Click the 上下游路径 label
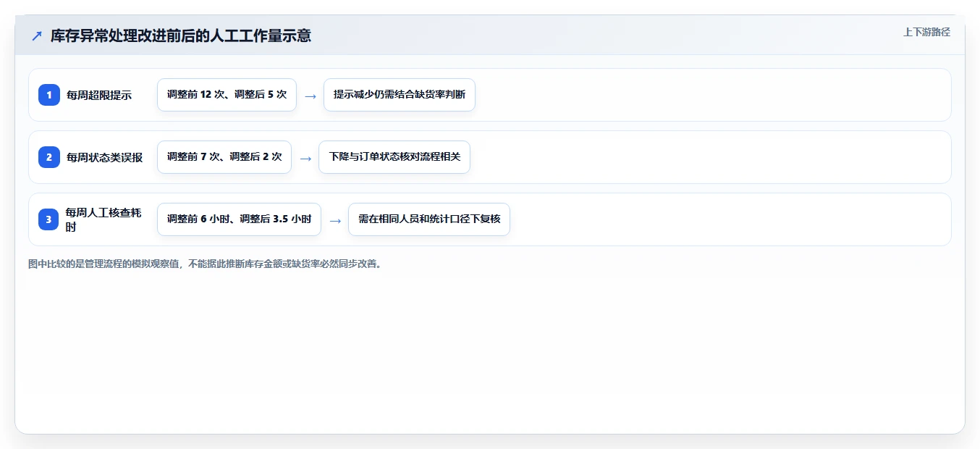 point(926,32)
